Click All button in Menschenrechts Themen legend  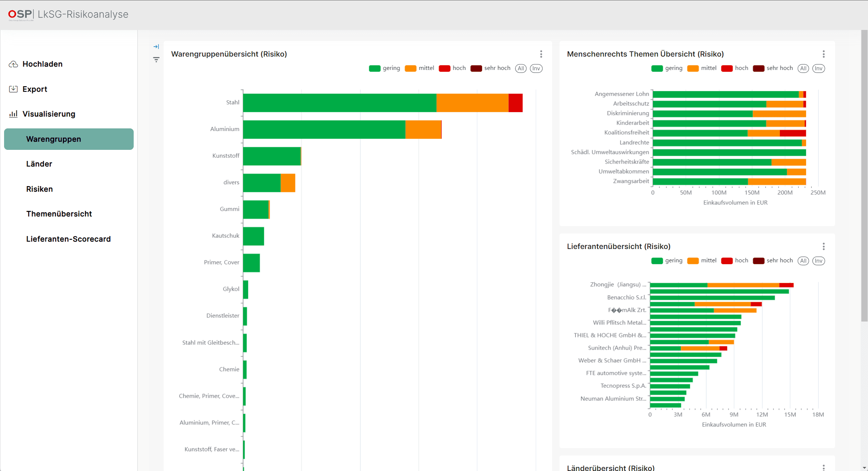[x=803, y=68]
